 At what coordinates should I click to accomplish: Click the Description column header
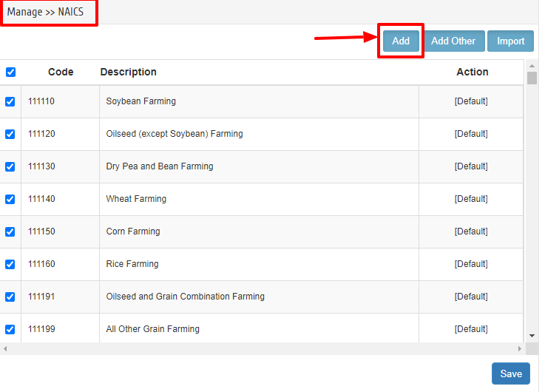coord(128,72)
